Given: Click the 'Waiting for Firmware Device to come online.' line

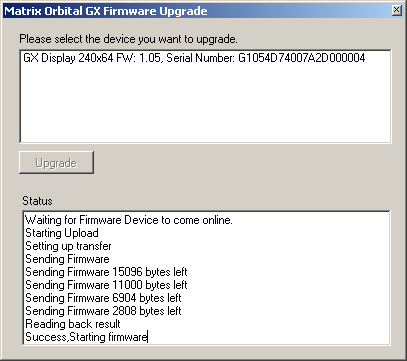Looking at the screenshot, I should coord(129,220).
